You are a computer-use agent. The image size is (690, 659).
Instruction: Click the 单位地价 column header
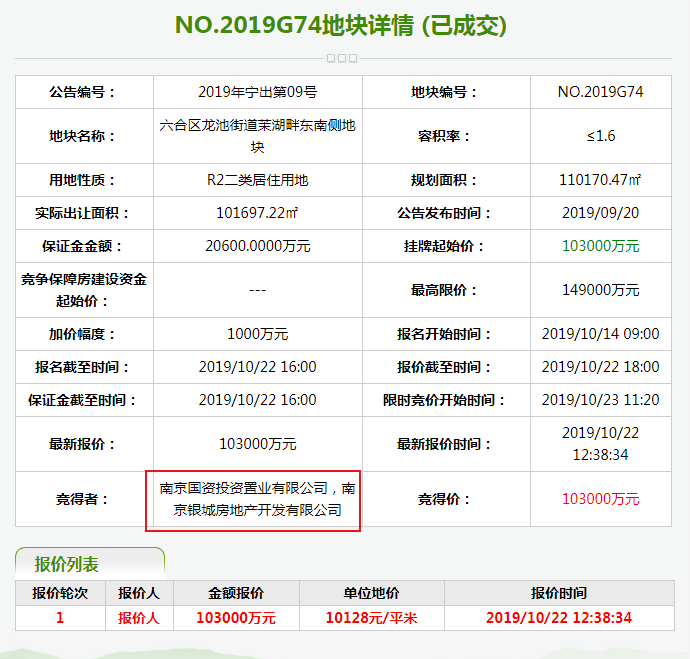click(372, 593)
